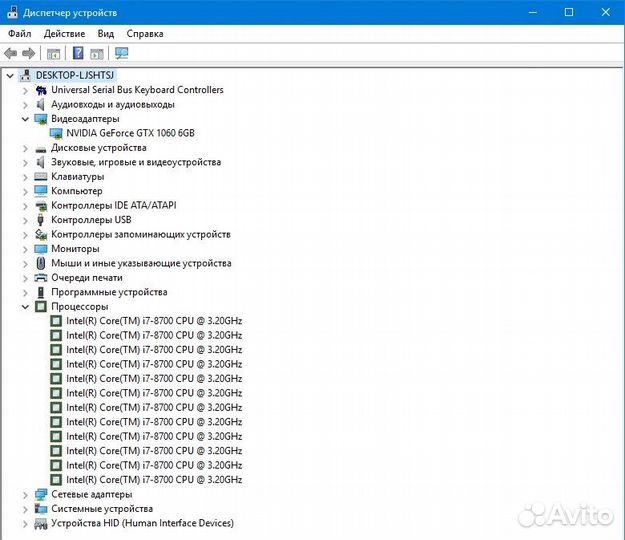Viewport: 625px width, 540px height.
Task: Click the Сетевые адаптеры network icon
Action: pyautogui.click(x=41, y=494)
